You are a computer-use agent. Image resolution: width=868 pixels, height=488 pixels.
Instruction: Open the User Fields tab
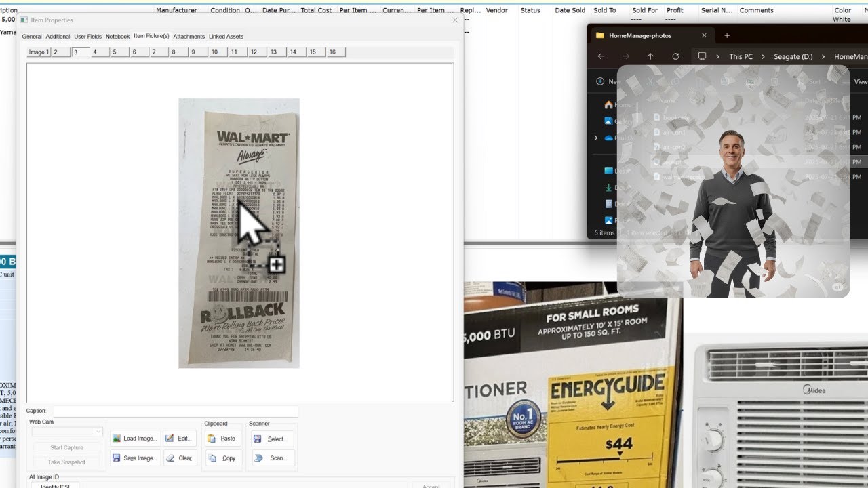click(87, 36)
